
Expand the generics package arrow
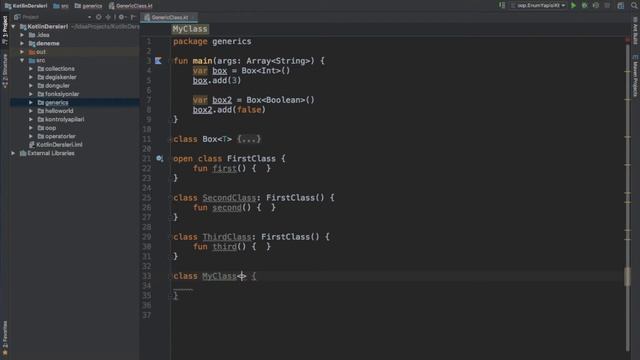point(31,103)
